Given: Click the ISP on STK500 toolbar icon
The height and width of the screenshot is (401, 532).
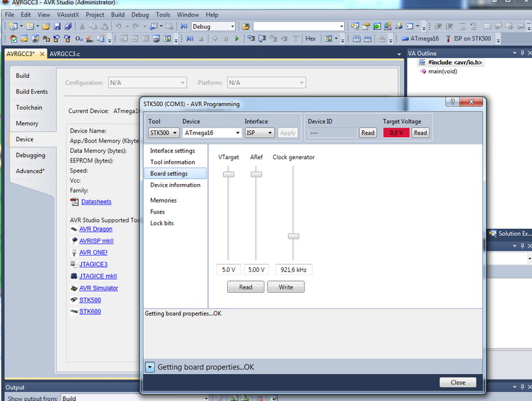Looking at the screenshot, I should 449,39.
